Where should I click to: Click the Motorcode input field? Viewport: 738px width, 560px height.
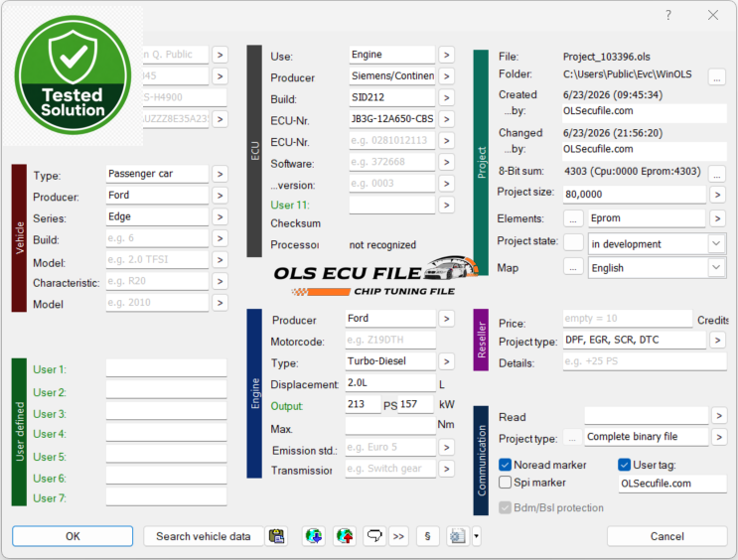(x=390, y=341)
